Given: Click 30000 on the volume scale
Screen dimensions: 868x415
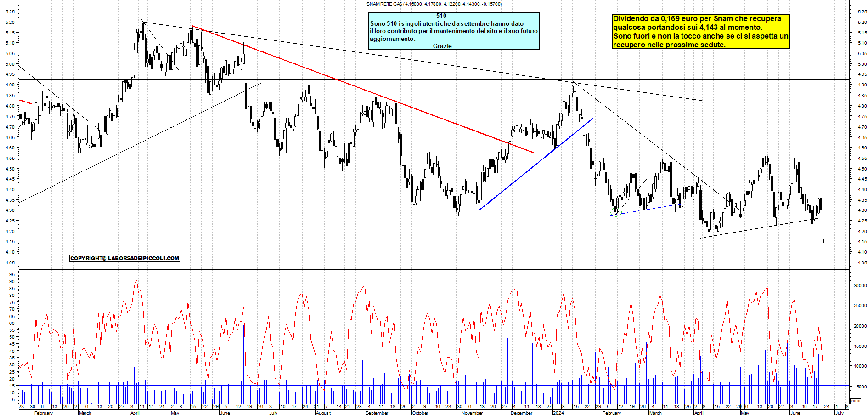Looking at the screenshot, I should click(860, 285).
